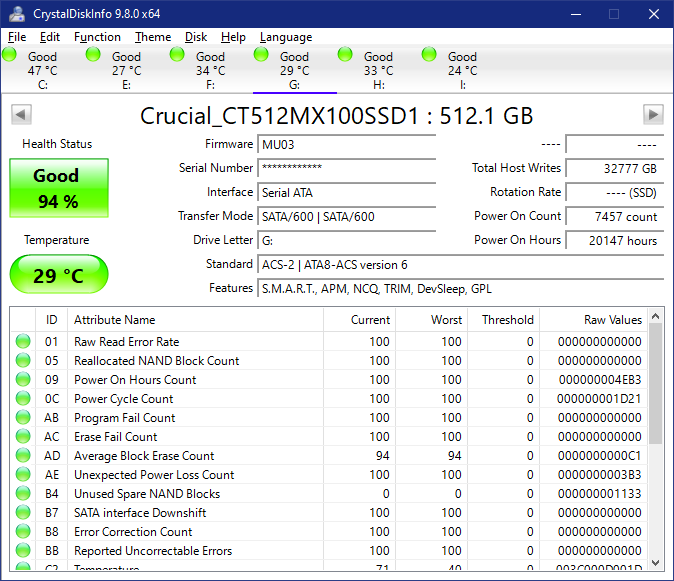Image resolution: width=674 pixels, height=581 pixels.
Task: Open the Function menu
Action: tap(97, 37)
